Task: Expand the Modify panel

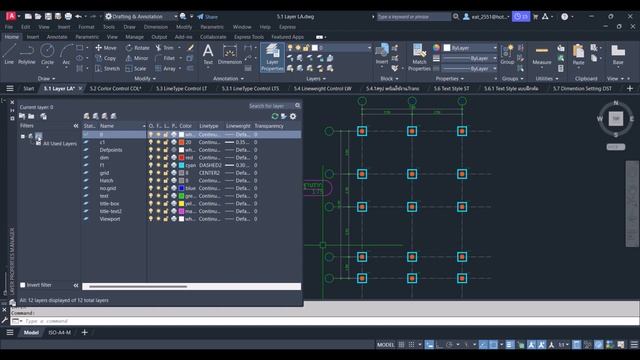Action: tap(145, 78)
